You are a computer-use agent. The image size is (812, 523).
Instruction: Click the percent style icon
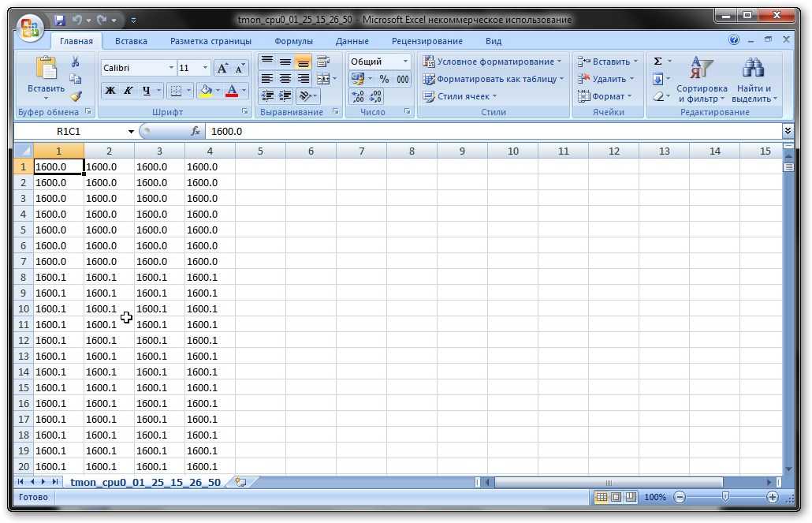point(384,79)
